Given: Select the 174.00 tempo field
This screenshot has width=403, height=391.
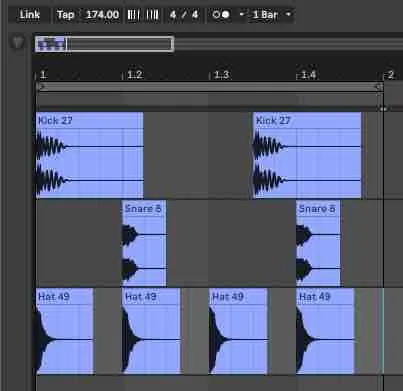Looking at the screenshot, I should click(102, 15).
